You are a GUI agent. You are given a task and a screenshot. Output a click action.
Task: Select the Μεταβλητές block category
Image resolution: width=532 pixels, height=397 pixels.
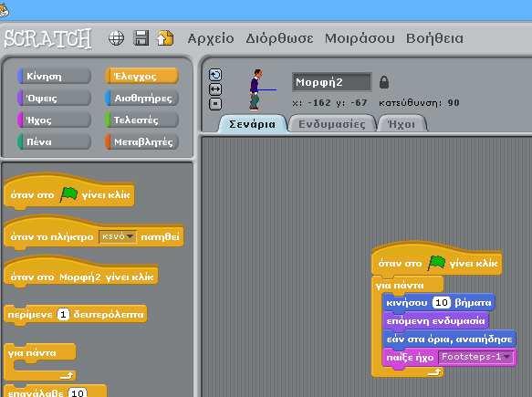141,141
